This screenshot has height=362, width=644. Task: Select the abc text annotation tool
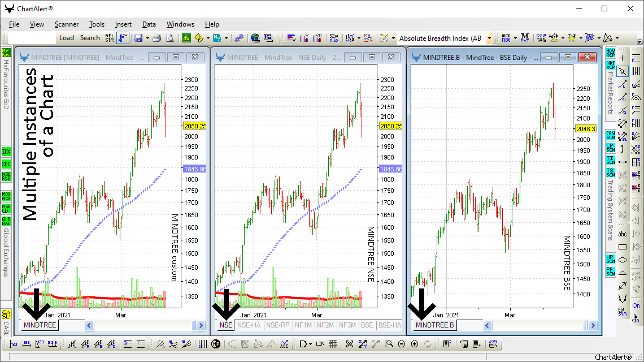(623, 234)
